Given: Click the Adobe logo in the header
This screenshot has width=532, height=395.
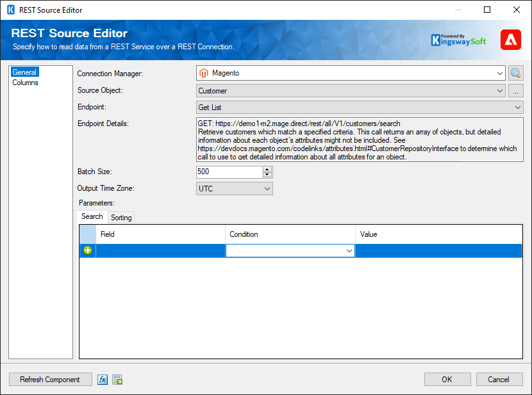Looking at the screenshot, I should coord(511,40).
